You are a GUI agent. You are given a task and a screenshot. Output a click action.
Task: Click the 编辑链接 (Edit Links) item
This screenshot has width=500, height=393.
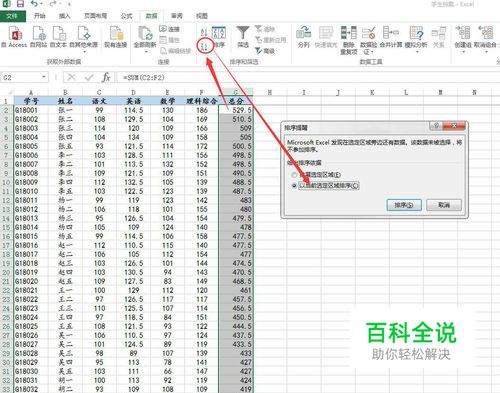coord(176,51)
